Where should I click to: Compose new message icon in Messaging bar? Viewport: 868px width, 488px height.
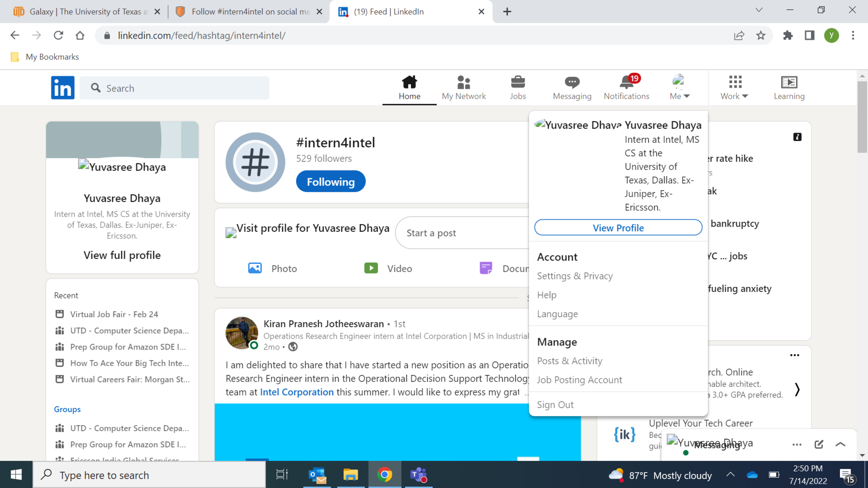pyautogui.click(x=818, y=444)
